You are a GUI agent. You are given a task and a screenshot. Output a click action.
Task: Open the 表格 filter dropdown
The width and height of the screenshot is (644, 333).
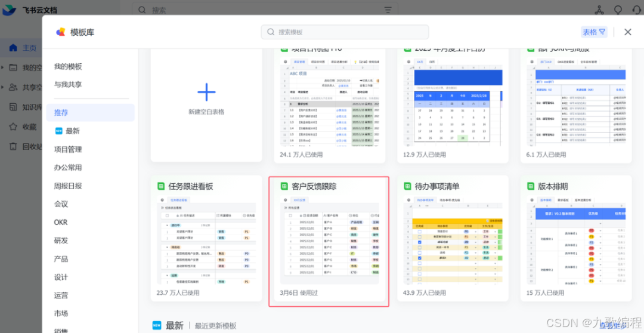click(x=594, y=32)
